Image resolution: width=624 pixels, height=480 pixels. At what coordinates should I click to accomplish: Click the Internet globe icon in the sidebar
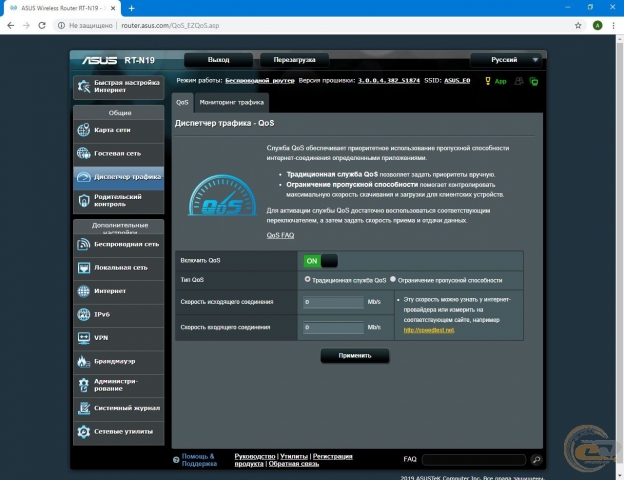[x=84, y=291]
